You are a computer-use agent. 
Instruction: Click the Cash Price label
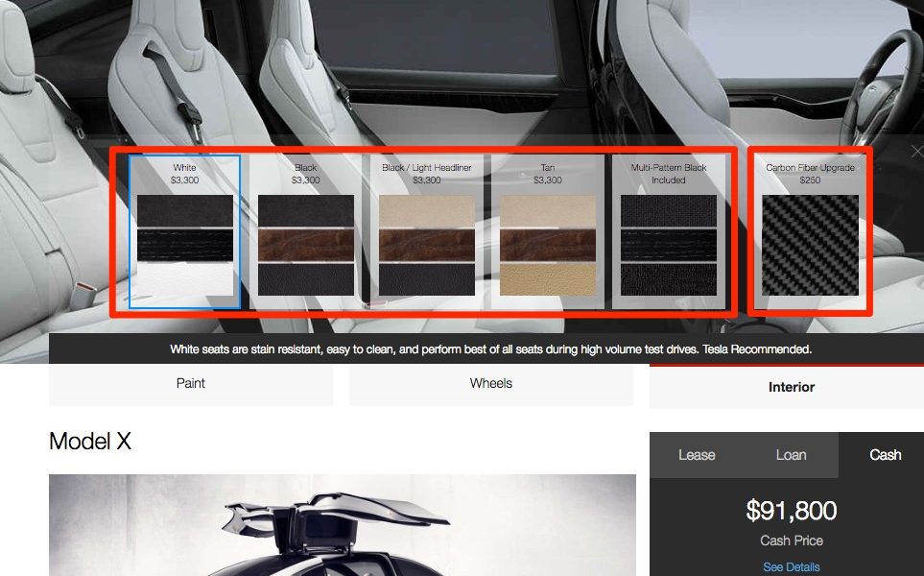tap(791, 540)
